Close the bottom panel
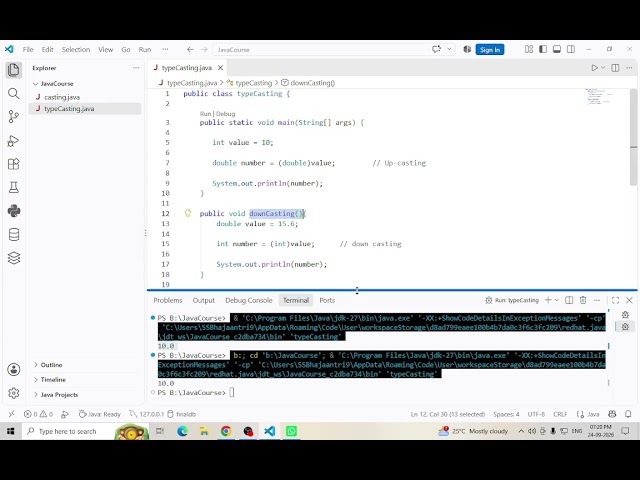 point(629,300)
